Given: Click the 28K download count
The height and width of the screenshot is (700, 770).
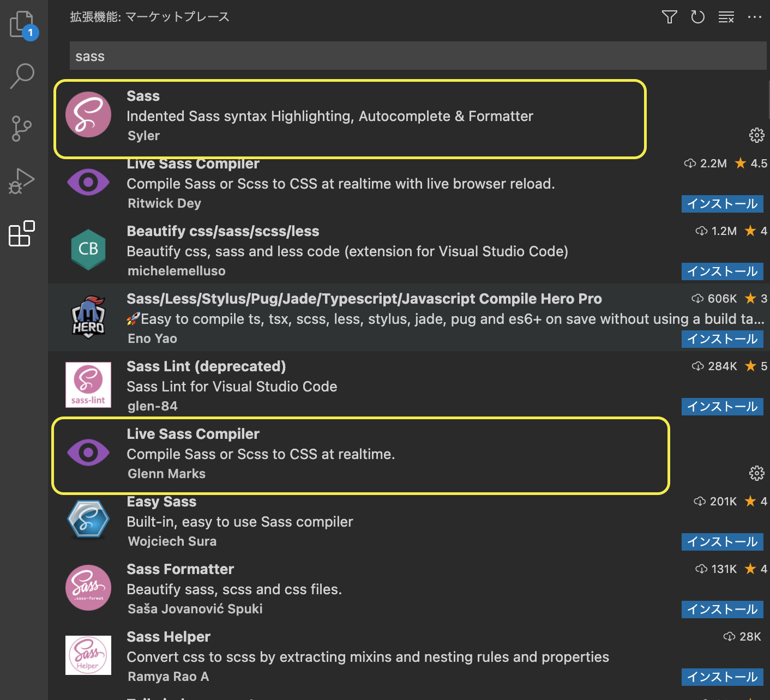Looking at the screenshot, I should point(742,637).
